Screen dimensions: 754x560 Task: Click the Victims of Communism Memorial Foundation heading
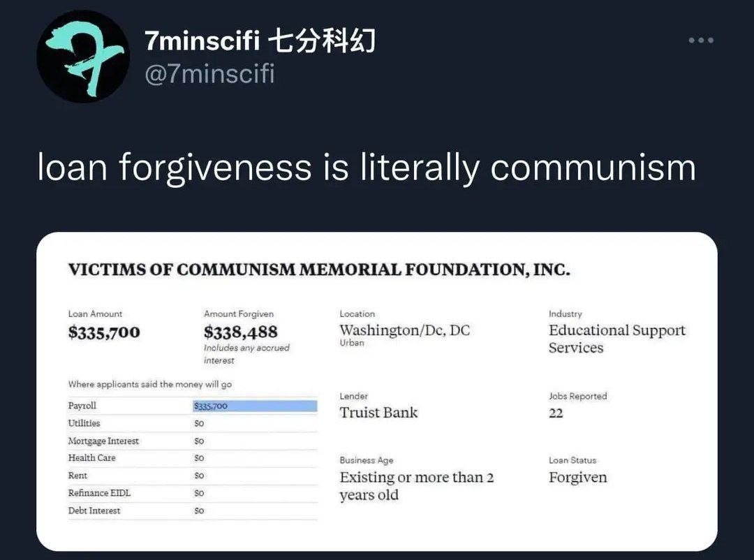319,270
